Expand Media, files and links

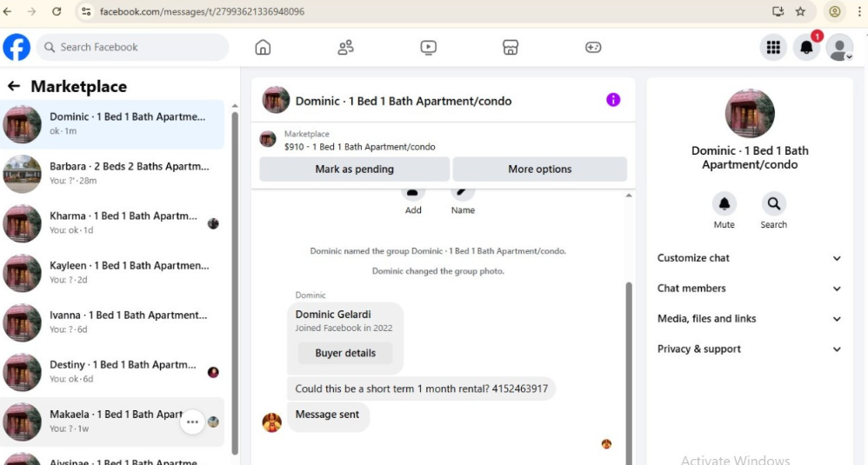(x=749, y=319)
